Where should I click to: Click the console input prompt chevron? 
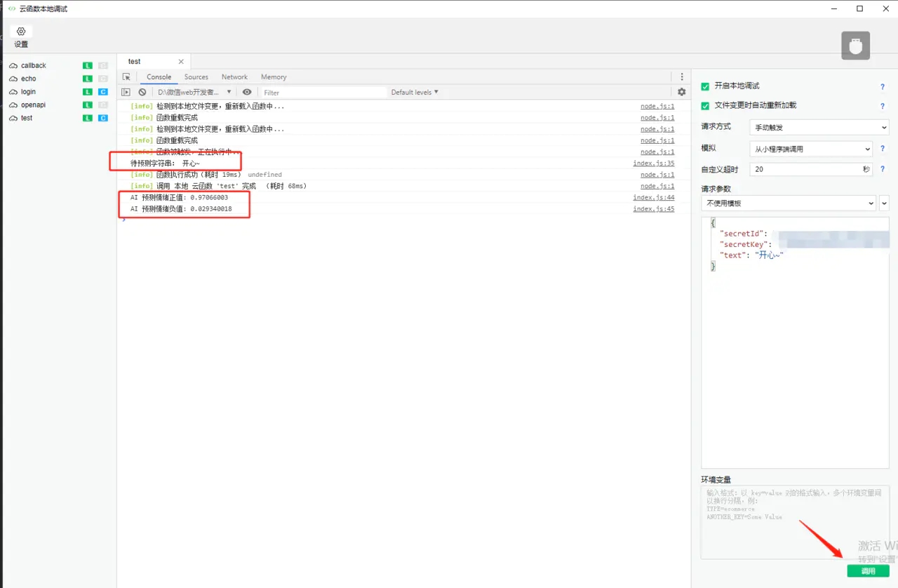tap(124, 220)
